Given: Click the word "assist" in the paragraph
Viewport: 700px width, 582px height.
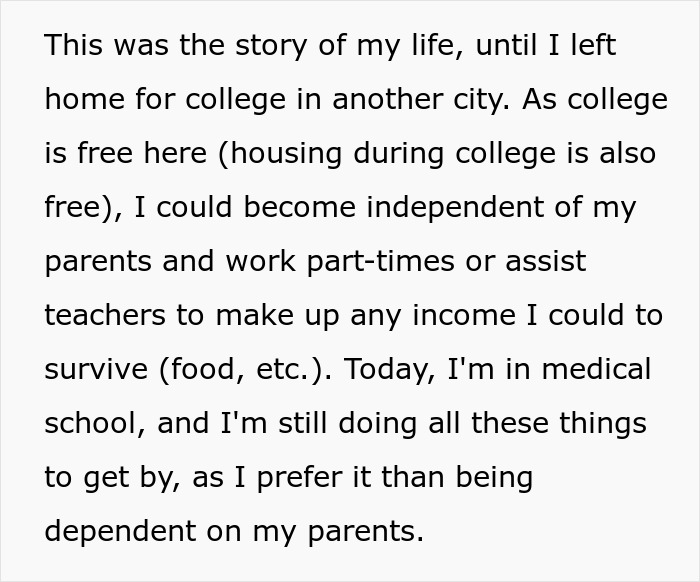Looking at the screenshot, I should 546,262.
